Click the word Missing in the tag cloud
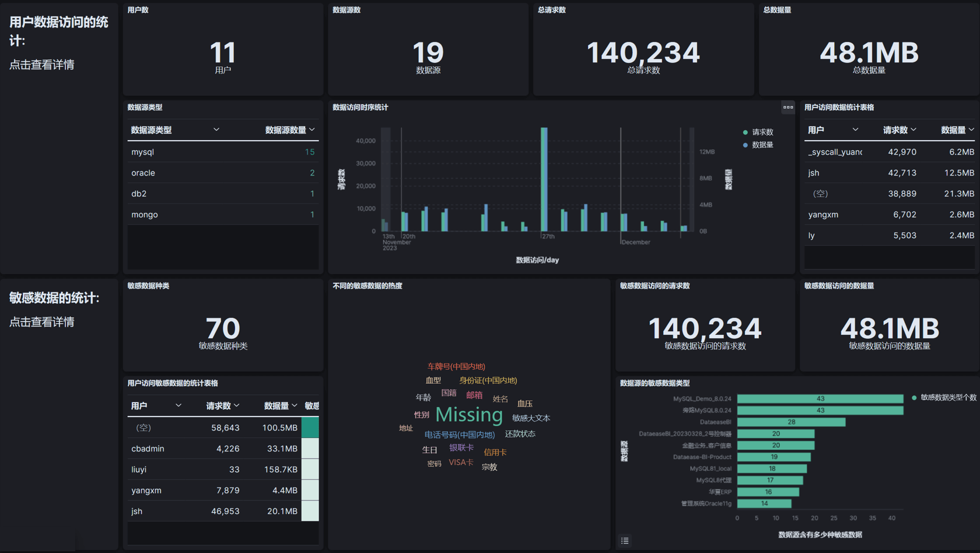980x553 pixels. tap(469, 415)
